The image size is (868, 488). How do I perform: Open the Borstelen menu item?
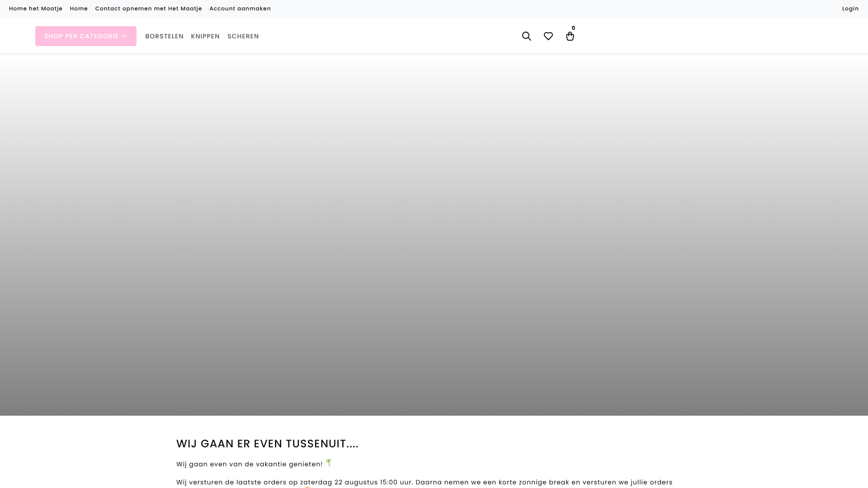pos(165,36)
